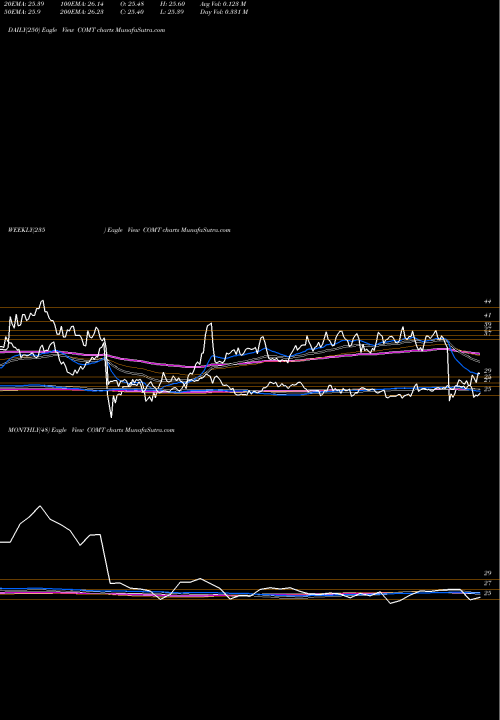
Task: Click monthly chart's 29 axis label
Action: pyautogui.click(x=488, y=573)
